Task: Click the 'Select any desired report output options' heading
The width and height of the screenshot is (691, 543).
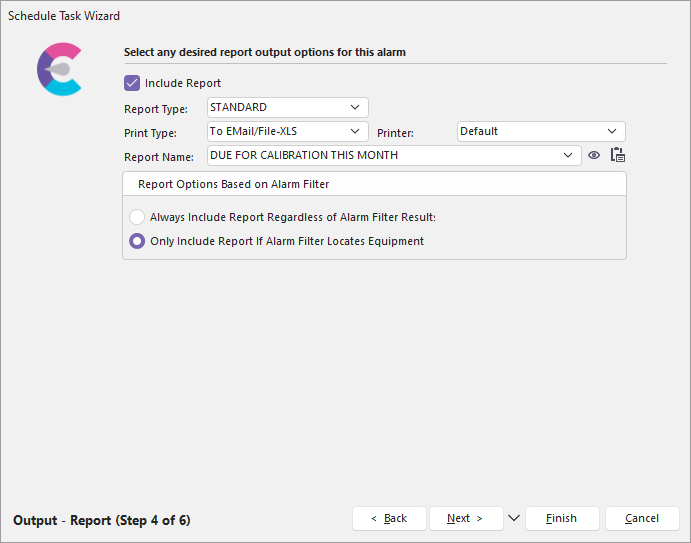Action: [x=264, y=52]
